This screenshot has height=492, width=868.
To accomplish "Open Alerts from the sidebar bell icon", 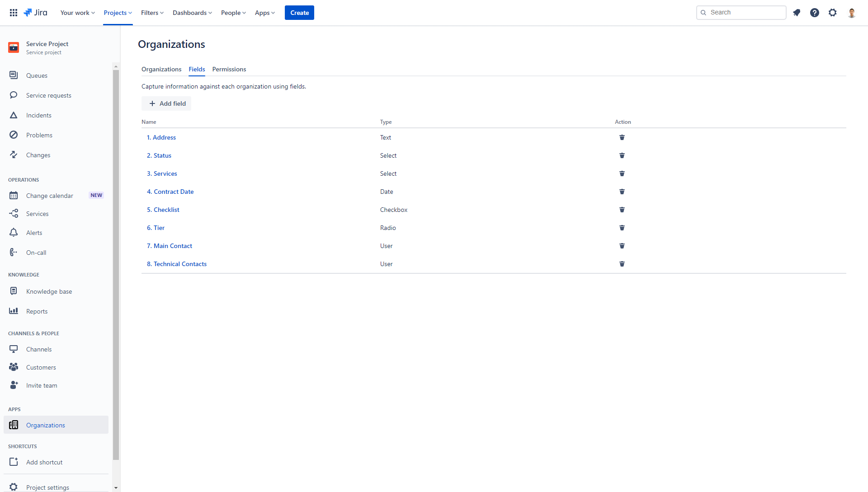I will (x=14, y=233).
